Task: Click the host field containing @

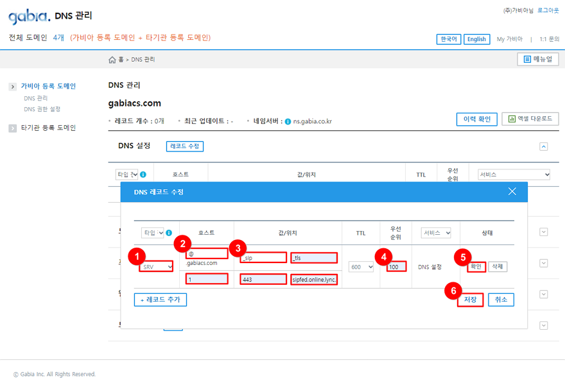Action: (207, 254)
